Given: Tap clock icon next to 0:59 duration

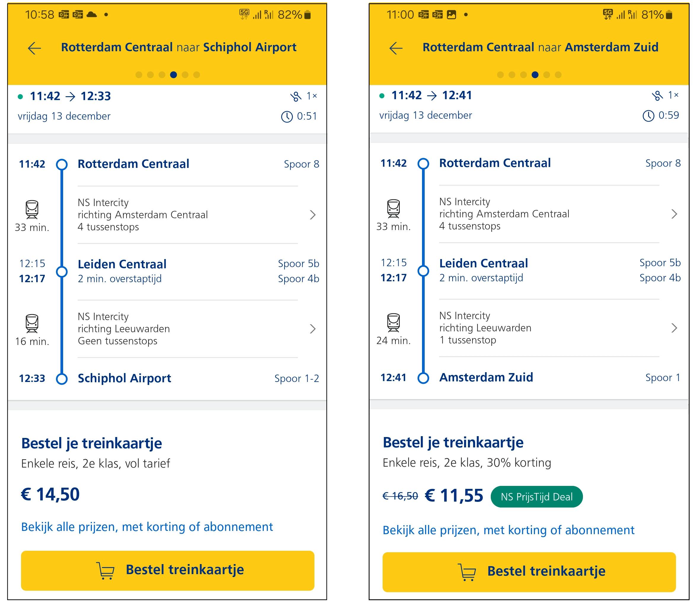Looking at the screenshot, I should (x=648, y=116).
